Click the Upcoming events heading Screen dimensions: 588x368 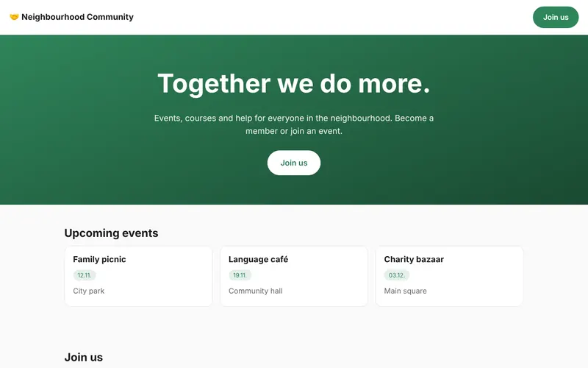(111, 233)
